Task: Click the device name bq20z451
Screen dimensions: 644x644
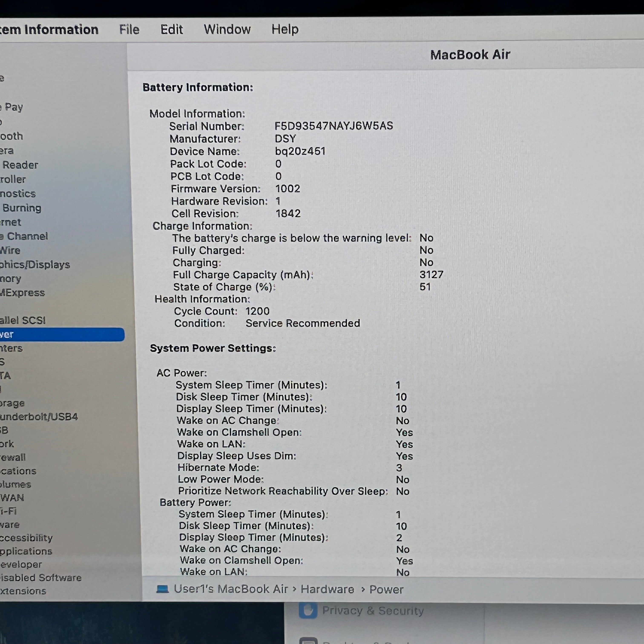Action: click(x=300, y=151)
